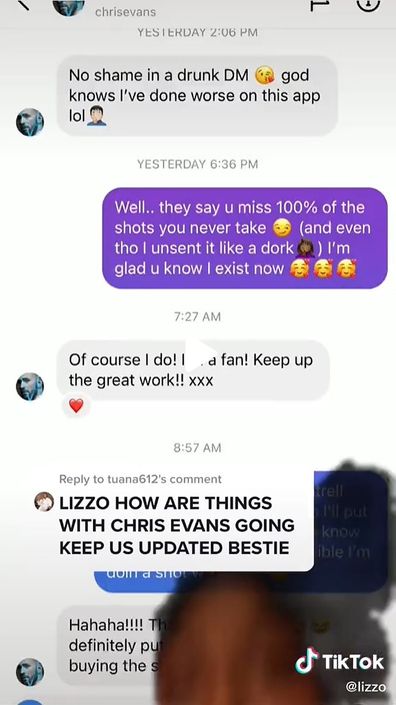Tap the TikTok logo watermark
Screen dimensions: 396x705
point(340,661)
